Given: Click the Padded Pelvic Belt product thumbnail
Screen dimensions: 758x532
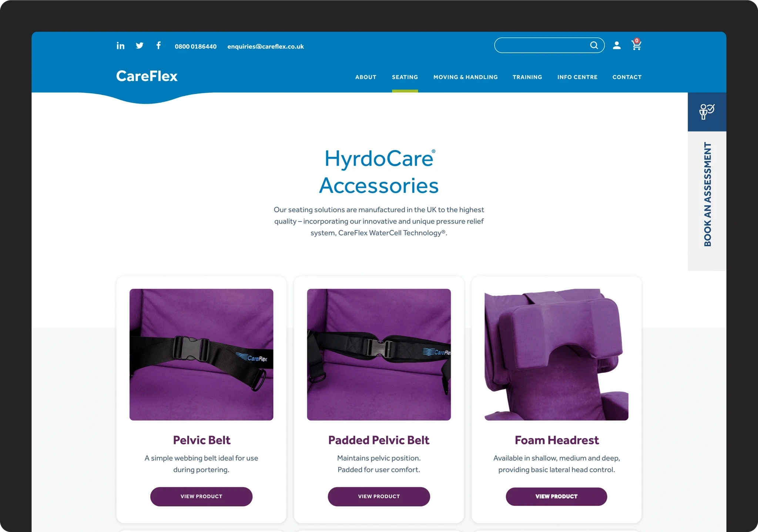Looking at the screenshot, I should (379, 355).
